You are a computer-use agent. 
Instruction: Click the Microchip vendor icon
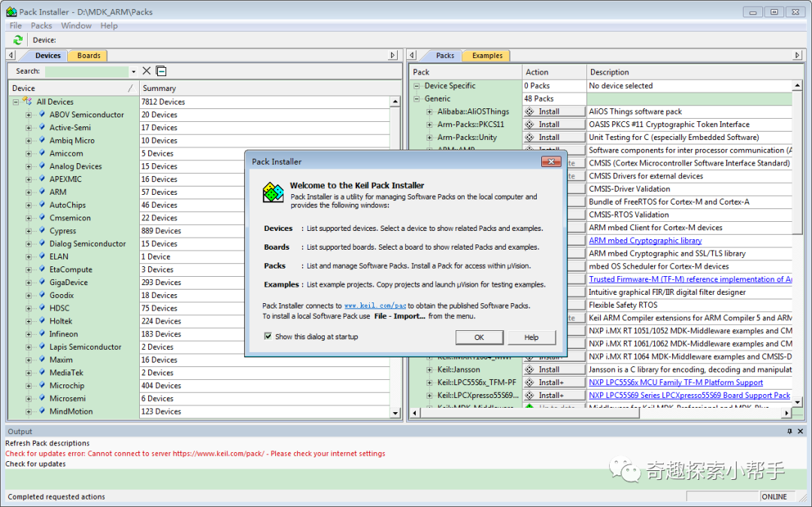[42, 385]
